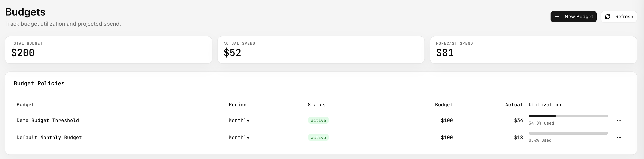Open actions menu for Demo Budget Threshold
The image size is (644, 159).
[x=619, y=120]
